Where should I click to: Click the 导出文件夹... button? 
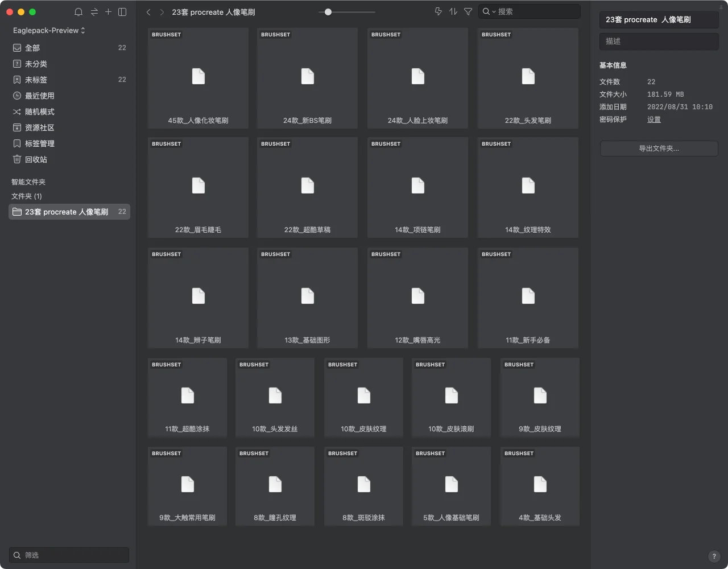(x=659, y=149)
